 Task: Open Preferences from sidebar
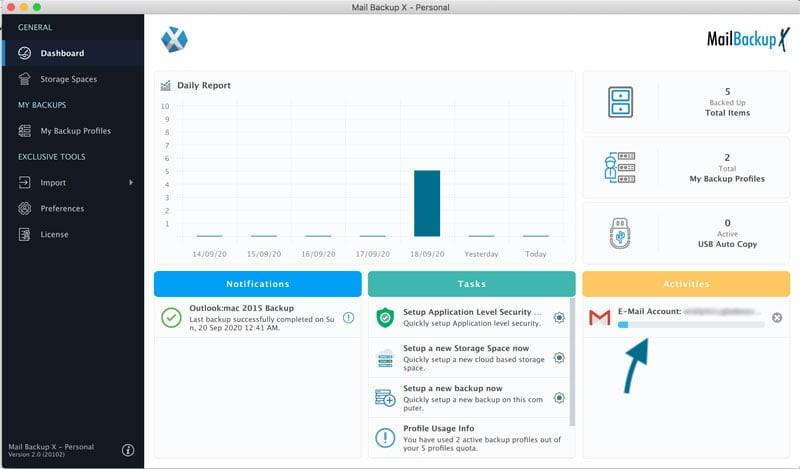click(x=73, y=208)
